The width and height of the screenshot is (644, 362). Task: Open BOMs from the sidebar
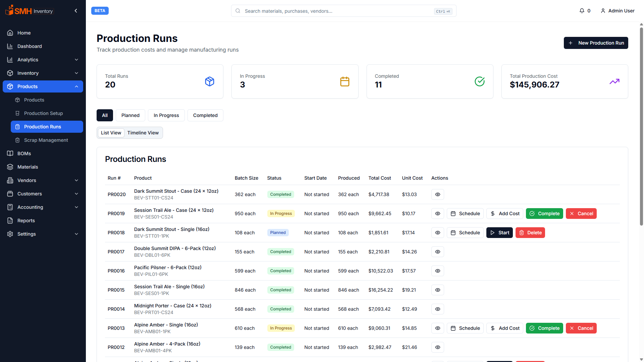click(24, 154)
